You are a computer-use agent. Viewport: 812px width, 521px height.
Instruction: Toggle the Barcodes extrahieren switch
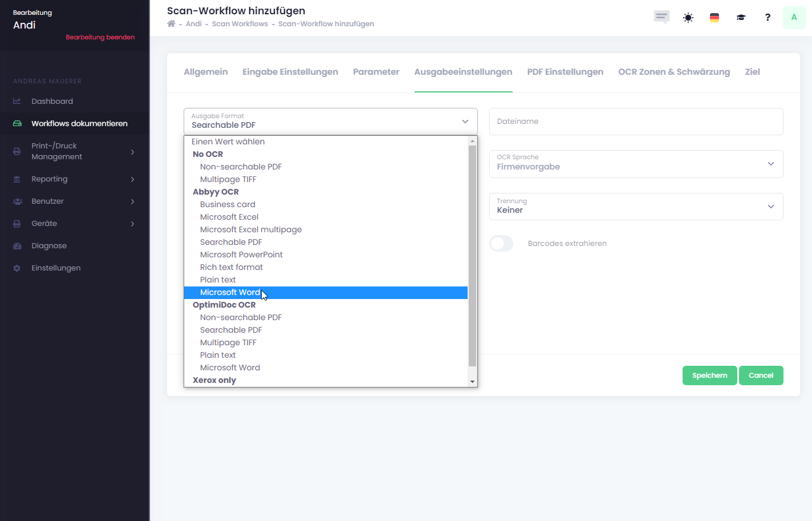point(501,244)
